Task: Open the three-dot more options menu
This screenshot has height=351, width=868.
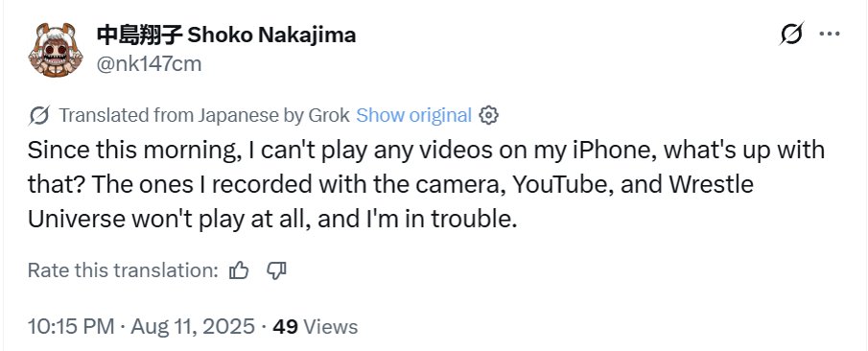Action: point(830,35)
